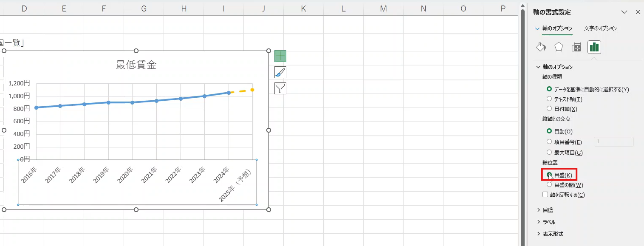
Task: Expand the 表示形式 section
Action: pyautogui.click(x=552, y=234)
